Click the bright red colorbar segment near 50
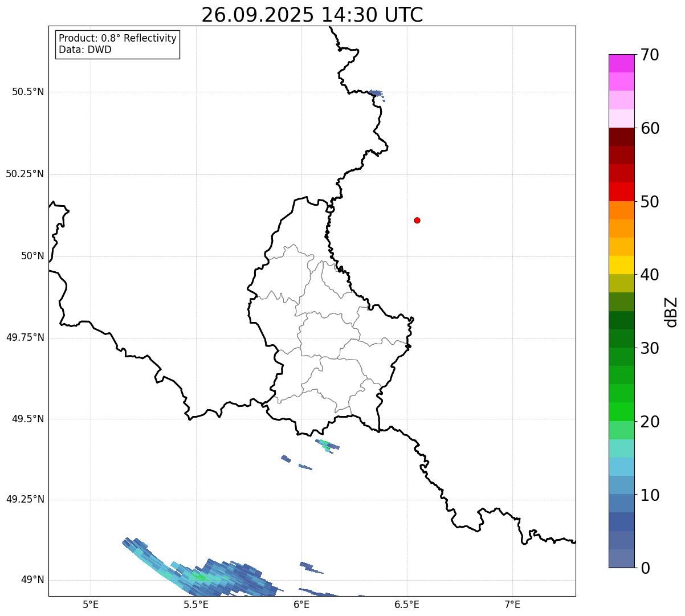This screenshot has width=685, height=616. tap(621, 191)
